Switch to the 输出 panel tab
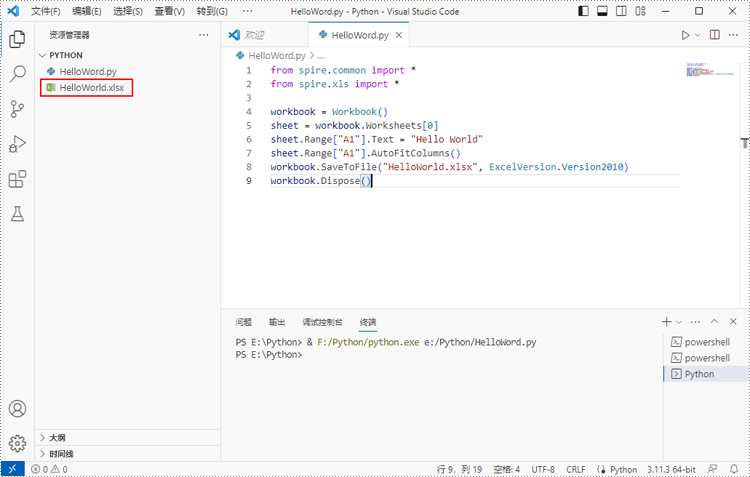This screenshot has width=750, height=477. click(x=277, y=322)
